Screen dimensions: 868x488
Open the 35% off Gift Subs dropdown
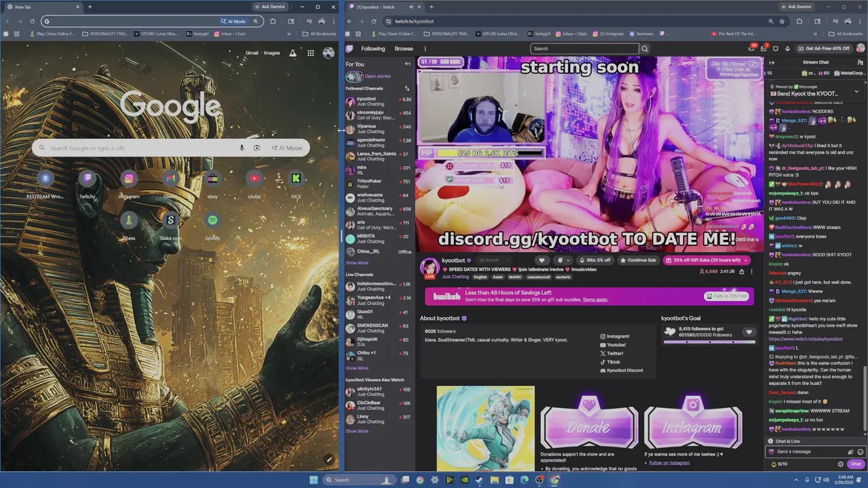coord(707,260)
